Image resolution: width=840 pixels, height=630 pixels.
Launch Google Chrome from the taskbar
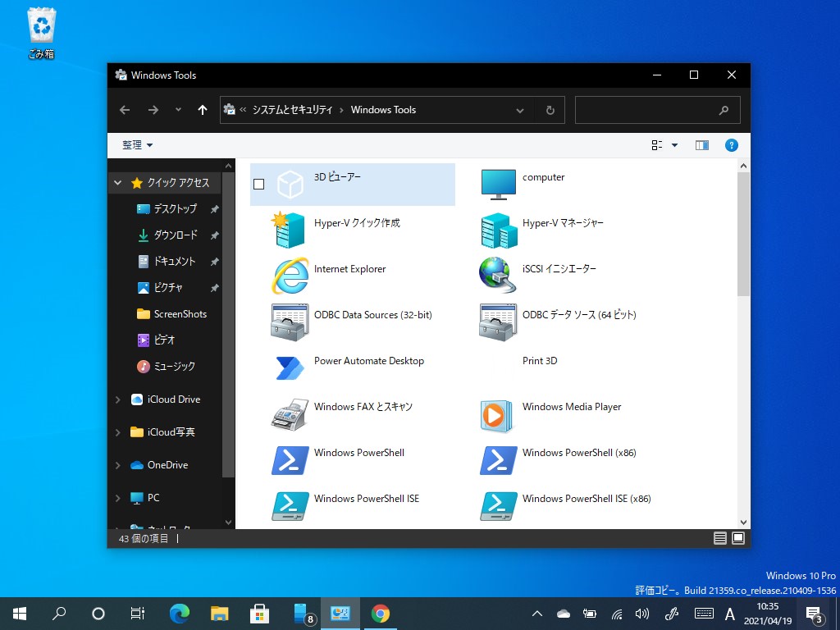click(381, 613)
